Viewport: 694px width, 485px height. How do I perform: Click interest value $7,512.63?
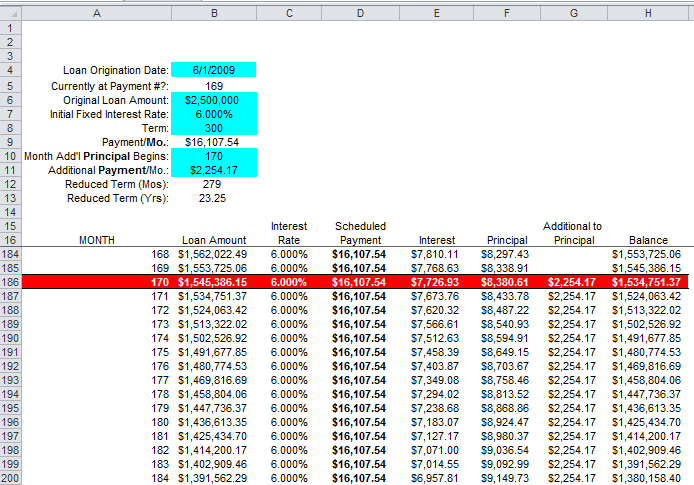coord(435,338)
